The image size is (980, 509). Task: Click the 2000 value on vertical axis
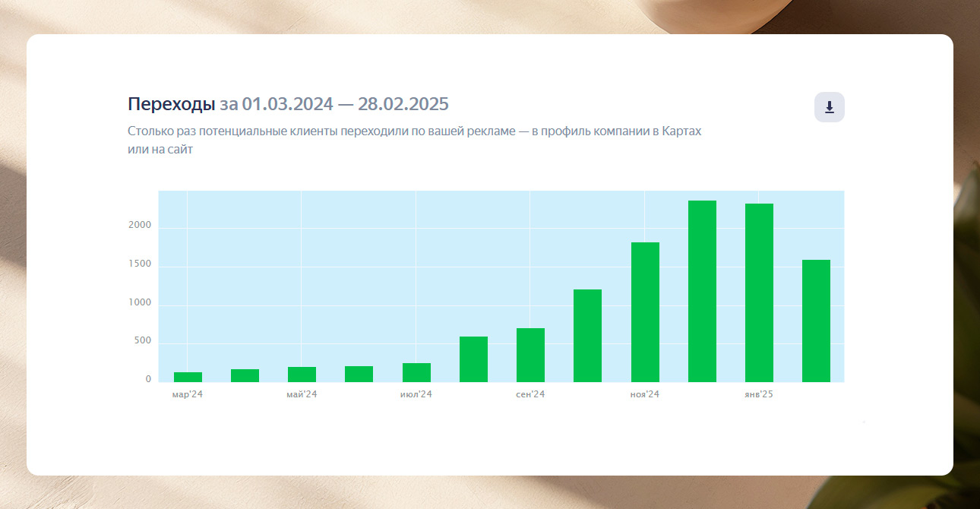pos(140,226)
